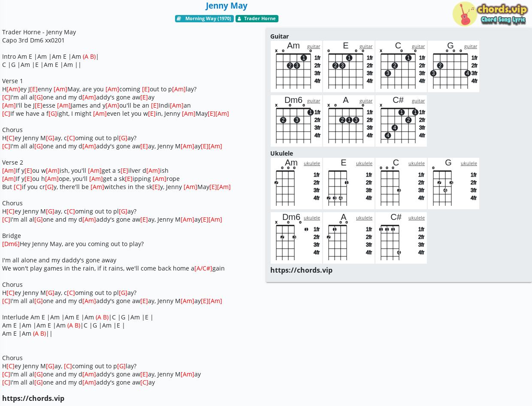Open guitar link for C chord

418,46
